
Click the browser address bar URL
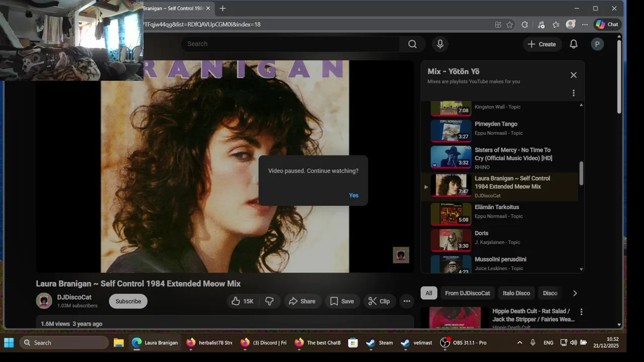point(201,24)
